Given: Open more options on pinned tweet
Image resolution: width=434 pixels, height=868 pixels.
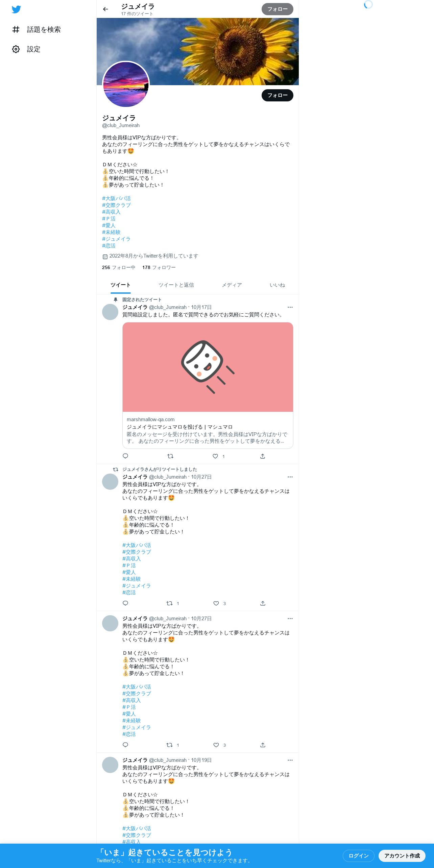Looking at the screenshot, I should [290, 307].
